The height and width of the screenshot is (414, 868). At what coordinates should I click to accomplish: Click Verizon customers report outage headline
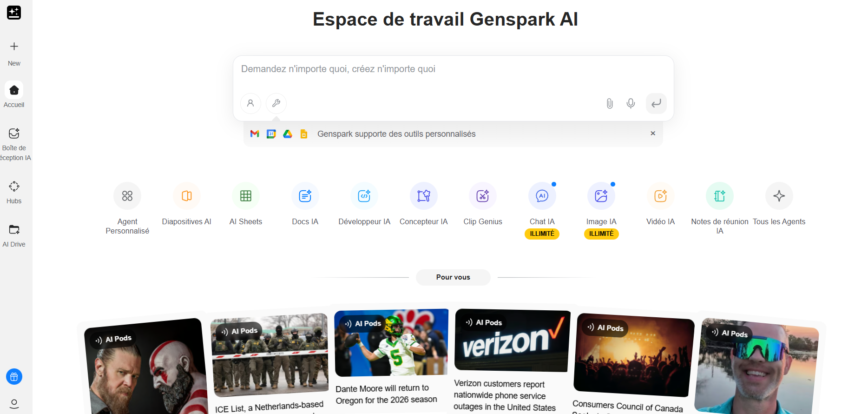(x=505, y=395)
